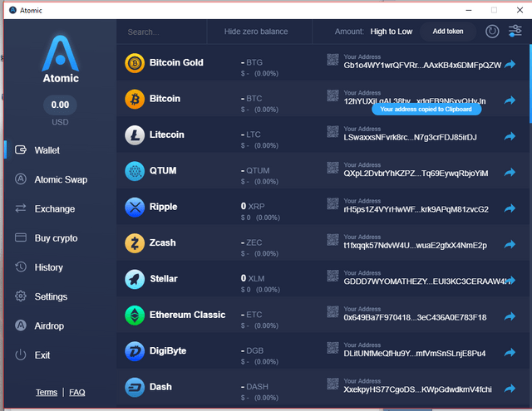Click the send arrow for Zcash
532x411 pixels.
point(510,244)
